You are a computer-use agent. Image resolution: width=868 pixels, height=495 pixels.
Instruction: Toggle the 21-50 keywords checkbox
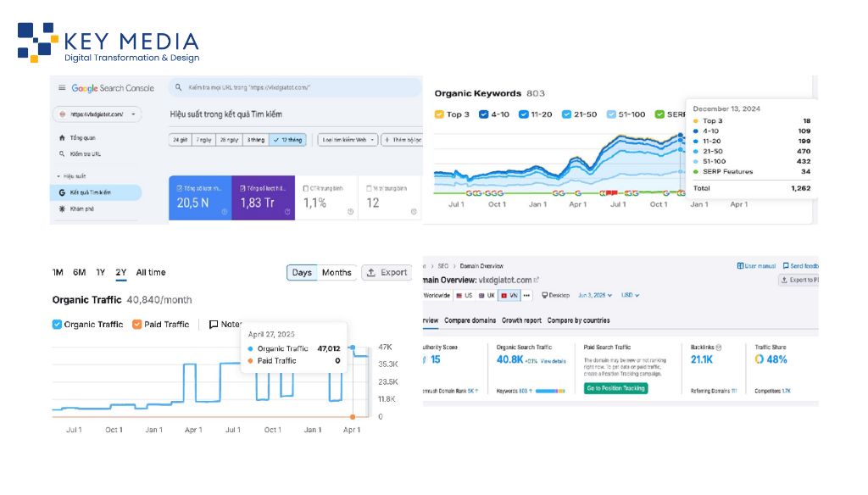coord(566,114)
